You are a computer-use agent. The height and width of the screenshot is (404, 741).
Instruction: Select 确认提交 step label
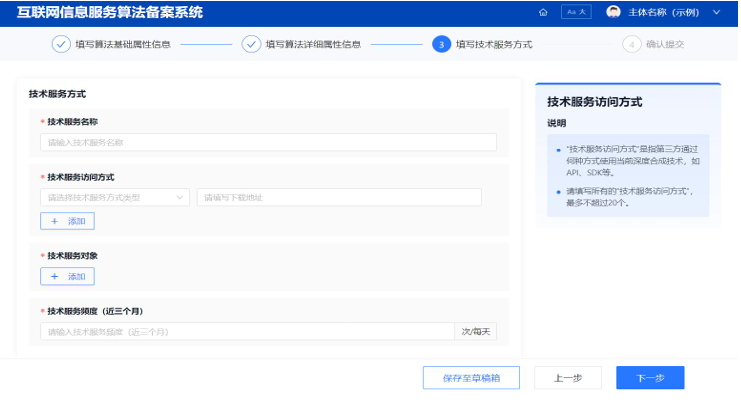[x=665, y=44]
